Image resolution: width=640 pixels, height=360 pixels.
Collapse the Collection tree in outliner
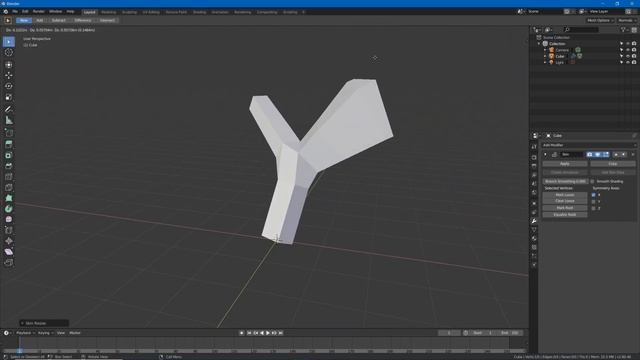539,44
